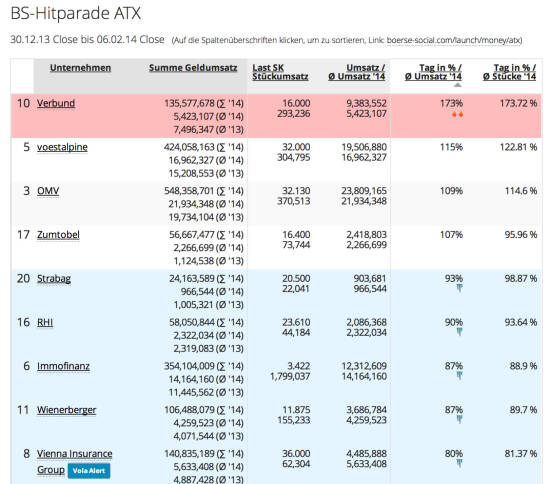Screen dimensions: 550x484
Task: Click Verbund daily turnover 9,383,552
Action: coord(366,103)
